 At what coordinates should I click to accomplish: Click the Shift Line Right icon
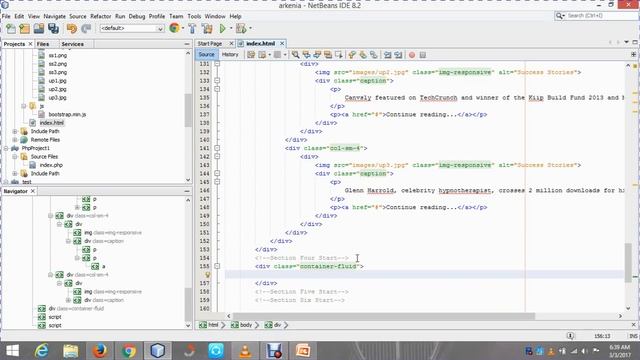398,55
